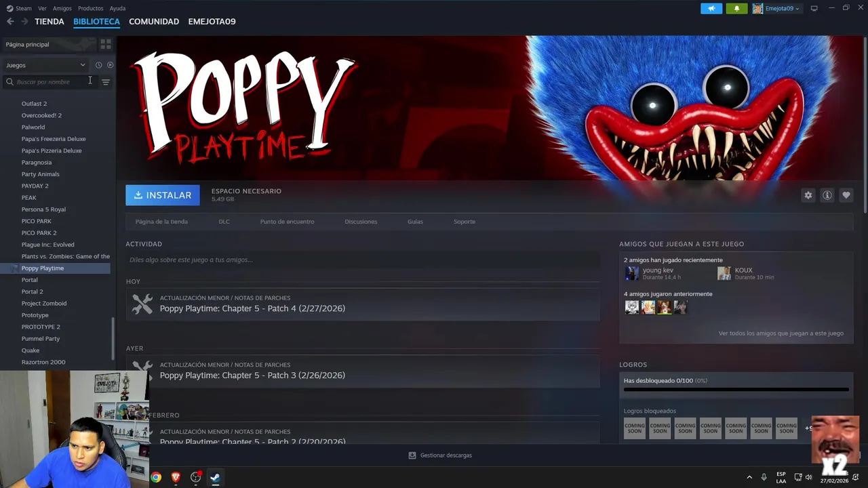Show ready-to-play games play icon
Image resolution: width=868 pixels, height=488 pixels.
pos(110,65)
